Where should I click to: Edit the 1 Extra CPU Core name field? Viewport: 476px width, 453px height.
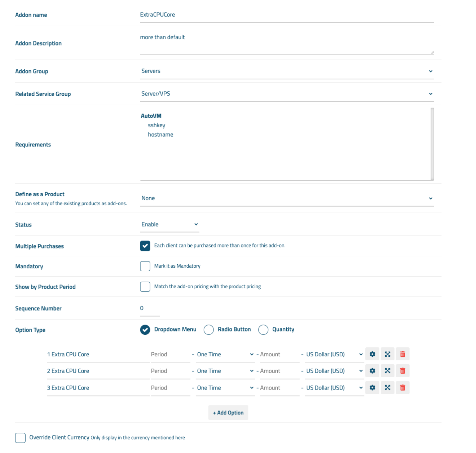[98, 355]
